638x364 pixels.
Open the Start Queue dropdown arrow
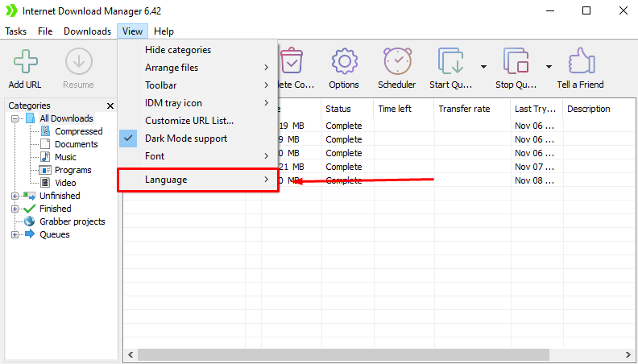pyautogui.click(x=483, y=67)
